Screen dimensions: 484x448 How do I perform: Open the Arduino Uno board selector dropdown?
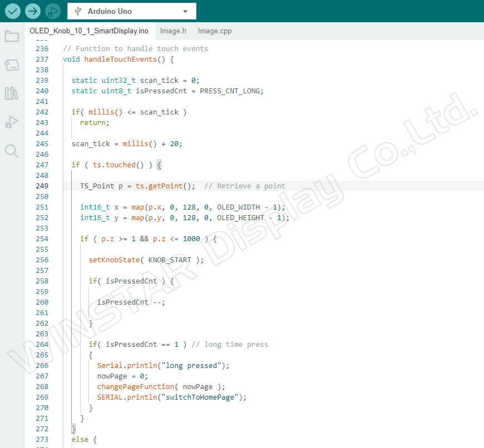coord(132,11)
